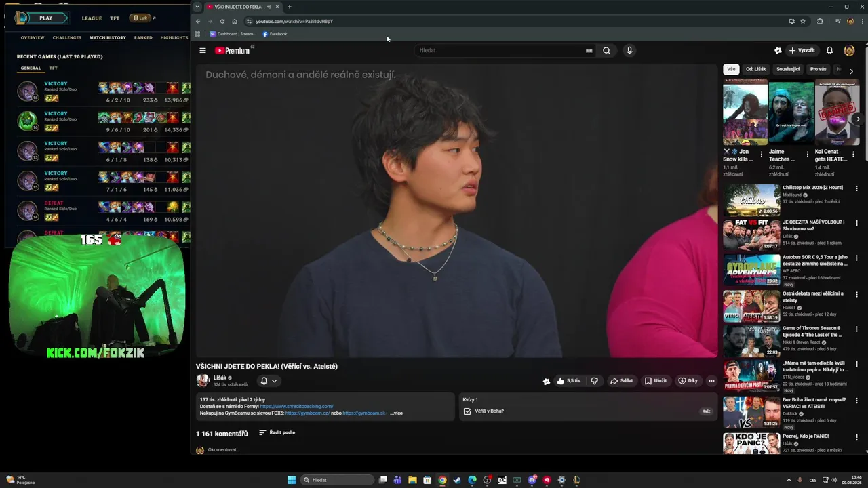Go back in Chrome browser

pyautogui.click(x=198, y=21)
